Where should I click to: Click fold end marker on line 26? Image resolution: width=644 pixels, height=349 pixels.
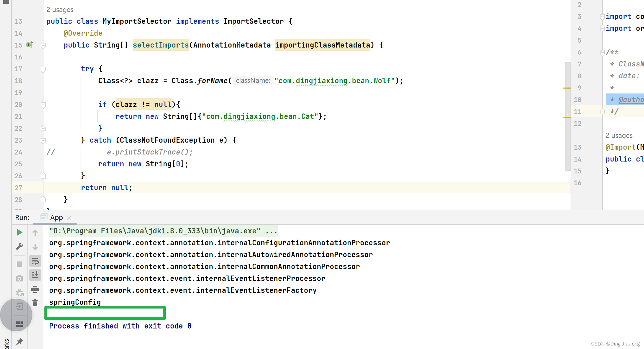(x=43, y=176)
